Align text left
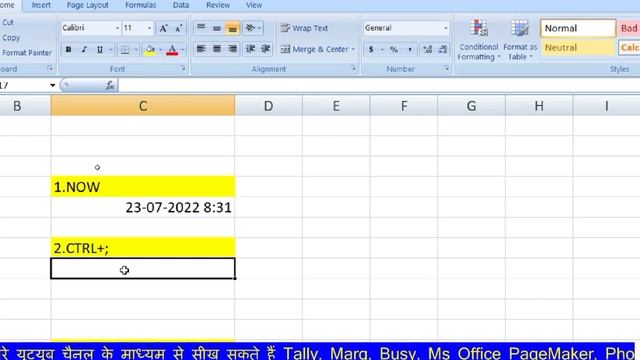 pos(201,49)
